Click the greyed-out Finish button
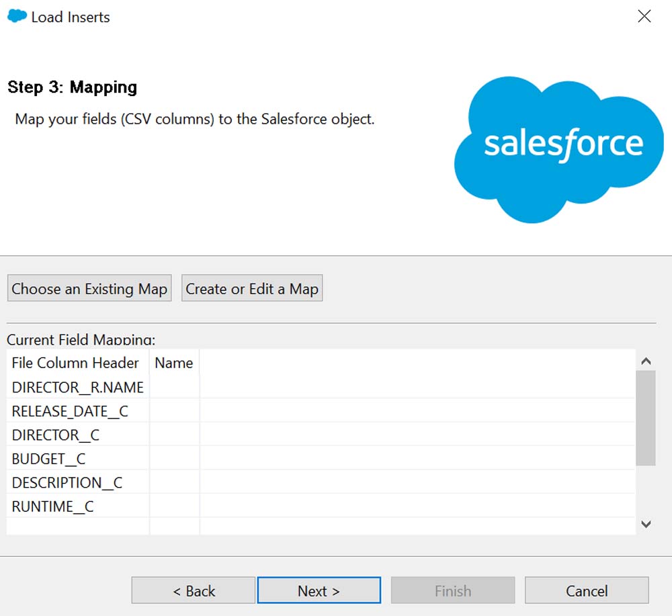 point(453,590)
